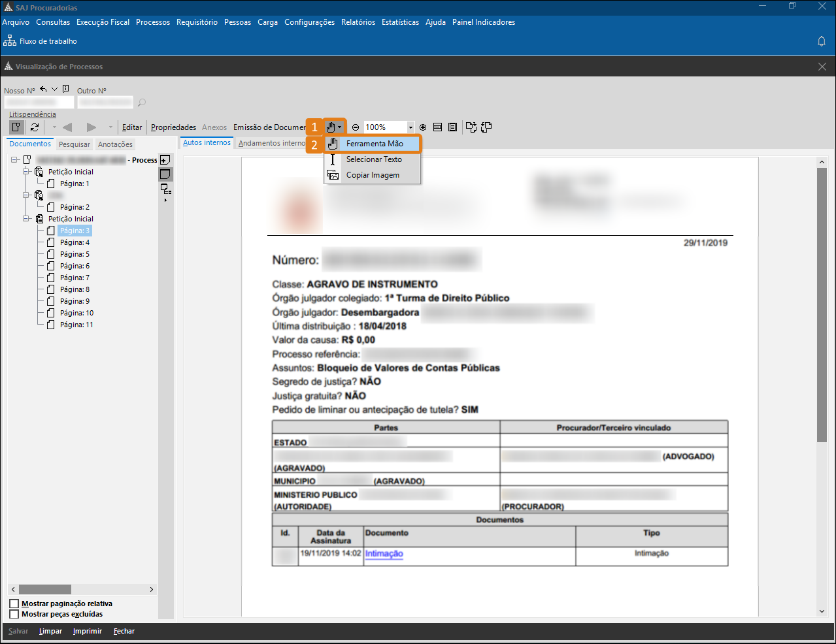Click the Imprimir button
The width and height of the screenshot is (836, 644).
88,632
